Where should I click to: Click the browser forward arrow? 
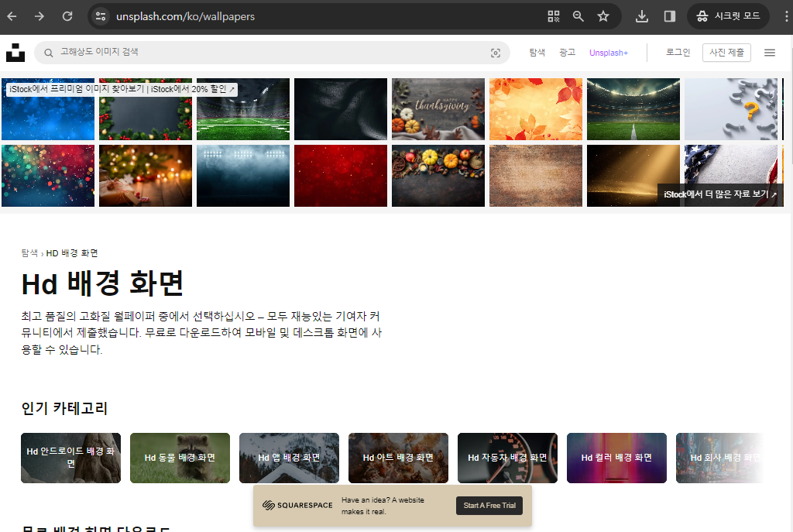[x=39, y=16]
